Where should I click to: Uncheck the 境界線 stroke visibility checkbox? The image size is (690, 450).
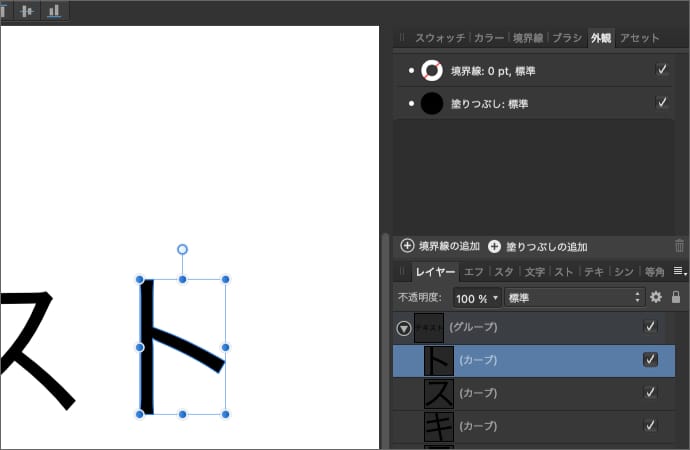(661, 70)
